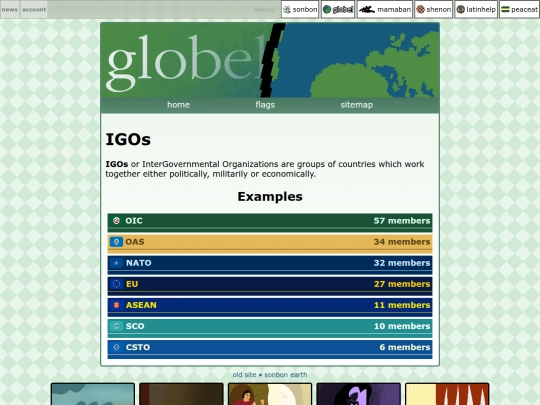Click the NATO emblem icon
Image resolution: width=540 pixels, height=405 pixels.
click(116, 263)
